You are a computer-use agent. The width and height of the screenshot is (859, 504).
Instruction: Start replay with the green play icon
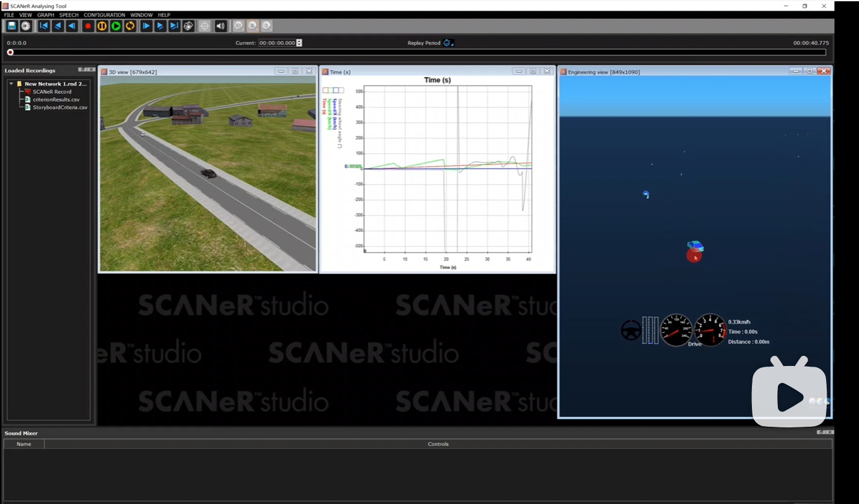[116, 26]
